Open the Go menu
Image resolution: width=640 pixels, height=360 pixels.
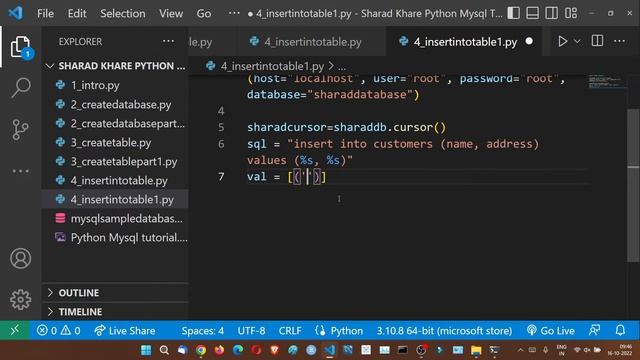(x=204, y=13)
